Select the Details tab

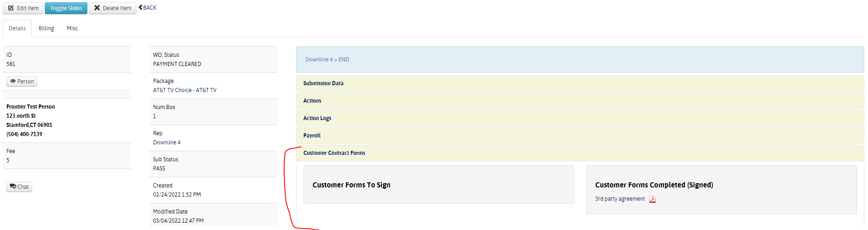pyautogui.click(x=17, y=28)
